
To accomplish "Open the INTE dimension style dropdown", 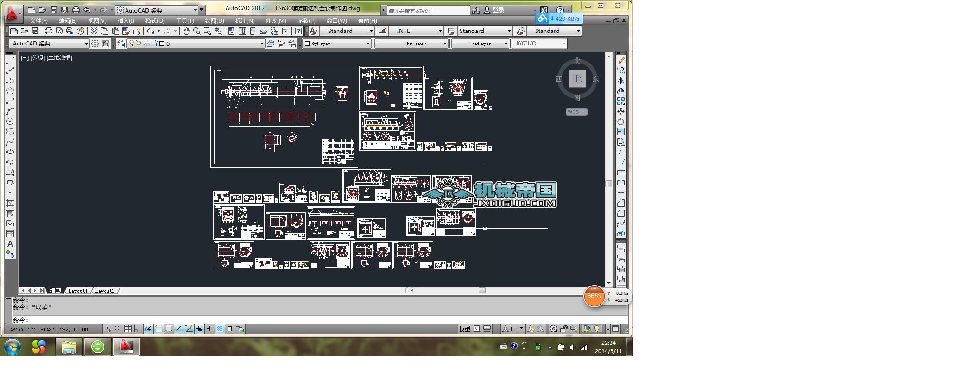I will point(440,31).
